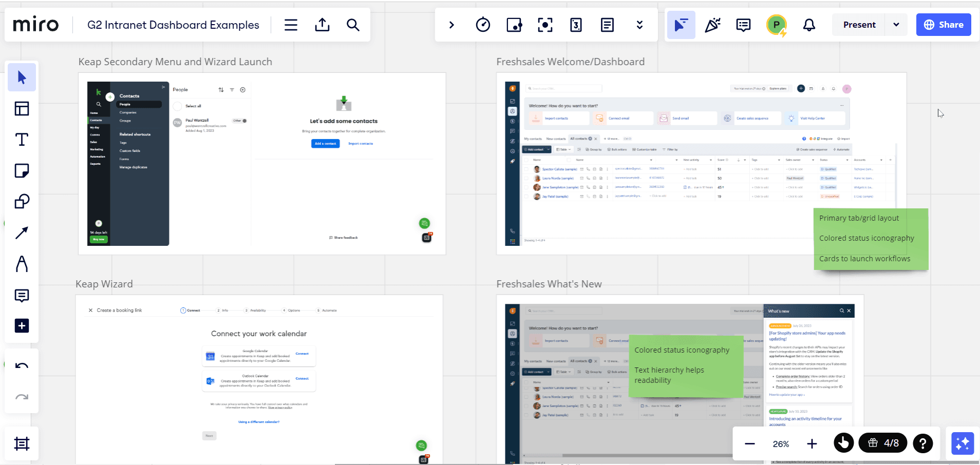
Task: Open the estimation card icon
Action: [576, 25]
